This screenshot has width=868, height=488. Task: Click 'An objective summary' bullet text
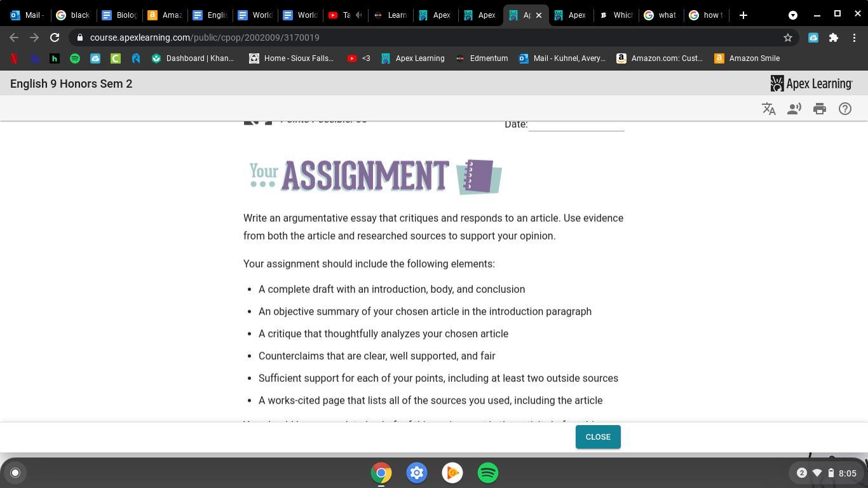(x=425, y=311)
